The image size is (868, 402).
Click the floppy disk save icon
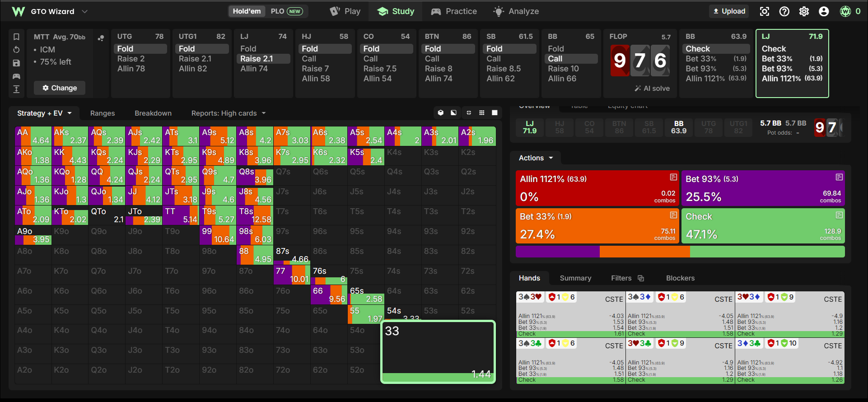click(16, 63)
